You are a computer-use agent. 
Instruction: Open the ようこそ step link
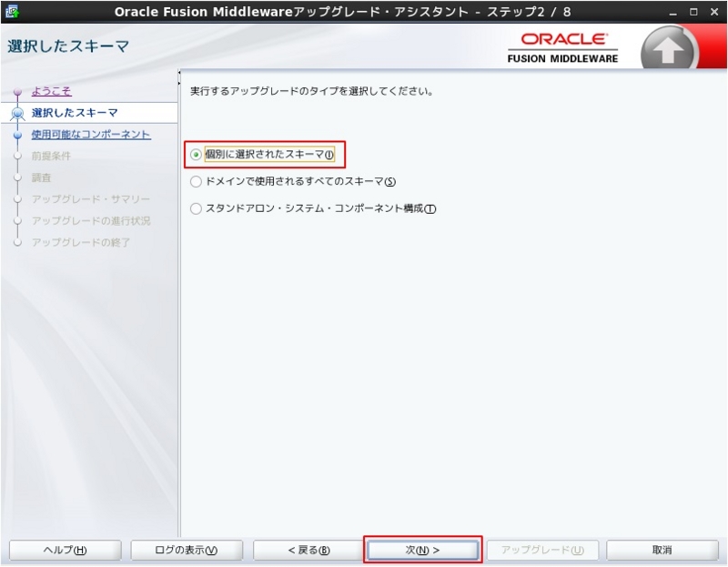(52, 90)
